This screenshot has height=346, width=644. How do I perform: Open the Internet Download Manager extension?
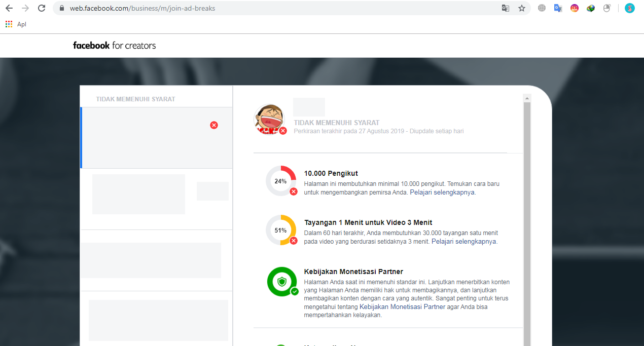point(590,8)
